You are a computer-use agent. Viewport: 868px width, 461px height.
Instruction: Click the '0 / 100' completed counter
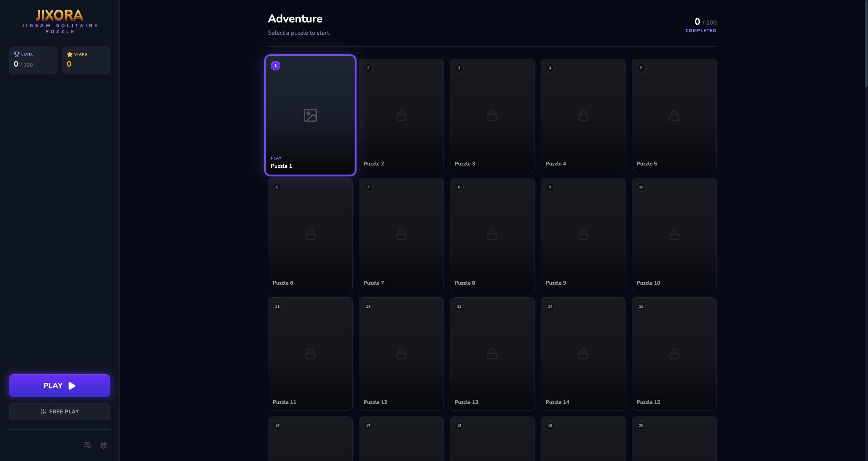705,22
